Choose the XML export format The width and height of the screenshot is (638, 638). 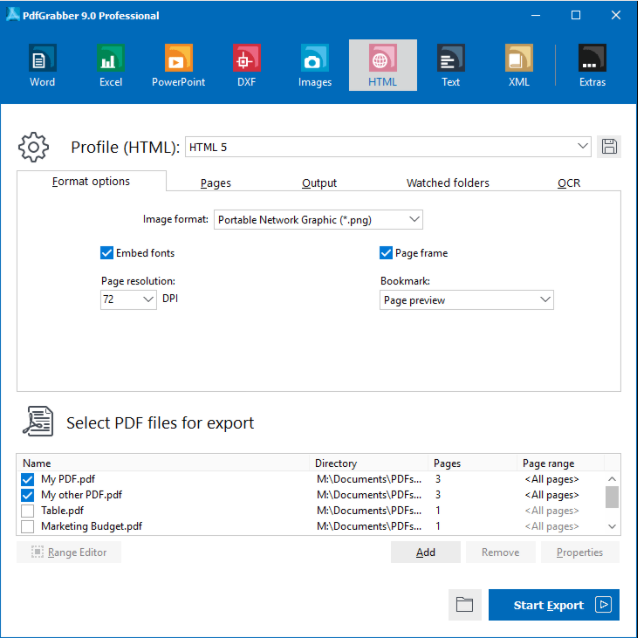(x=519, y=65)
